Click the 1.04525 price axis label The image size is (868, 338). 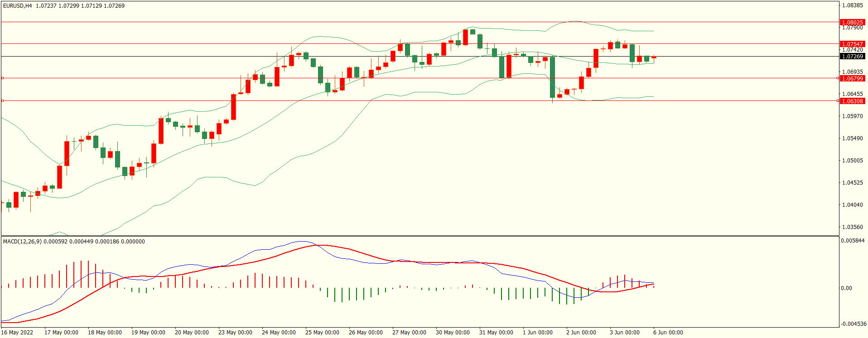pyautogui.click(x=853, y=183)
